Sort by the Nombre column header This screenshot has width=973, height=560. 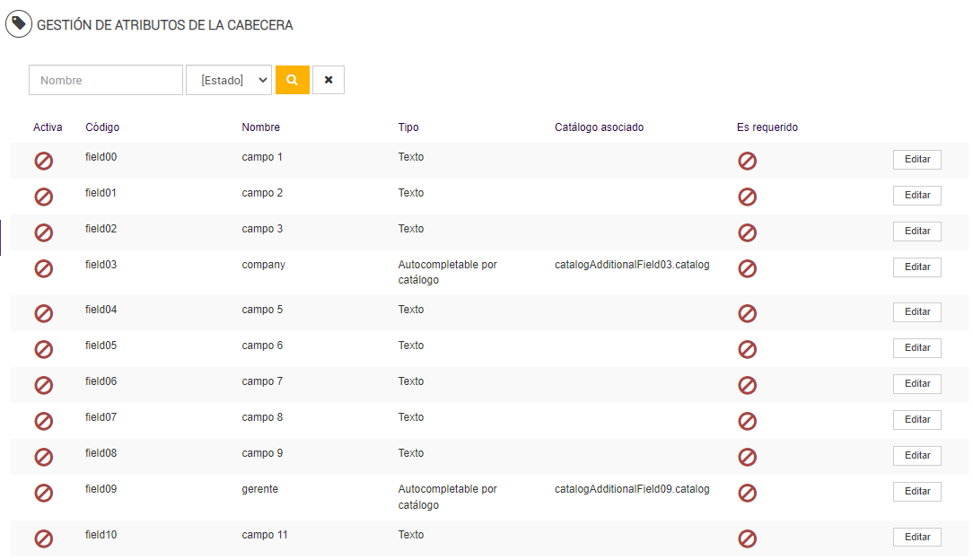point(260,127)
